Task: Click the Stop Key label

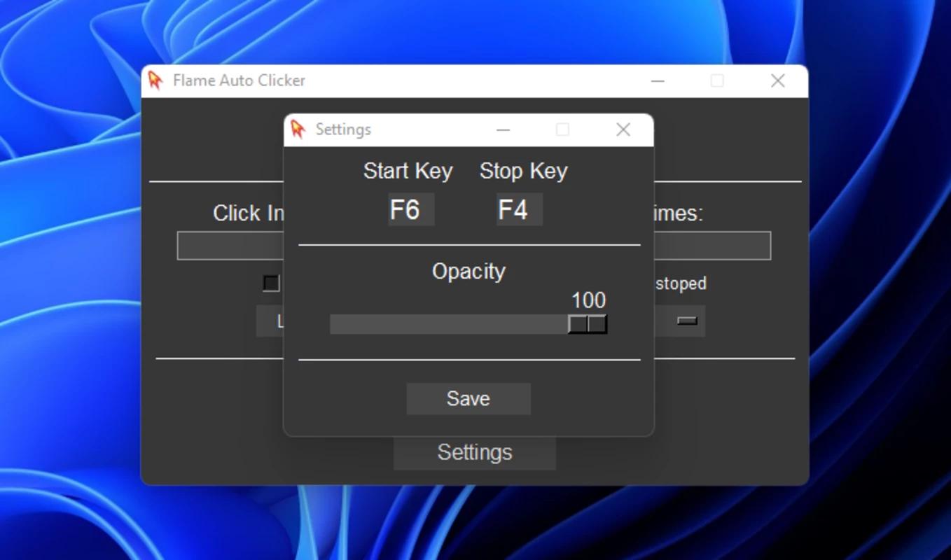Action: [x=524, y=171]
